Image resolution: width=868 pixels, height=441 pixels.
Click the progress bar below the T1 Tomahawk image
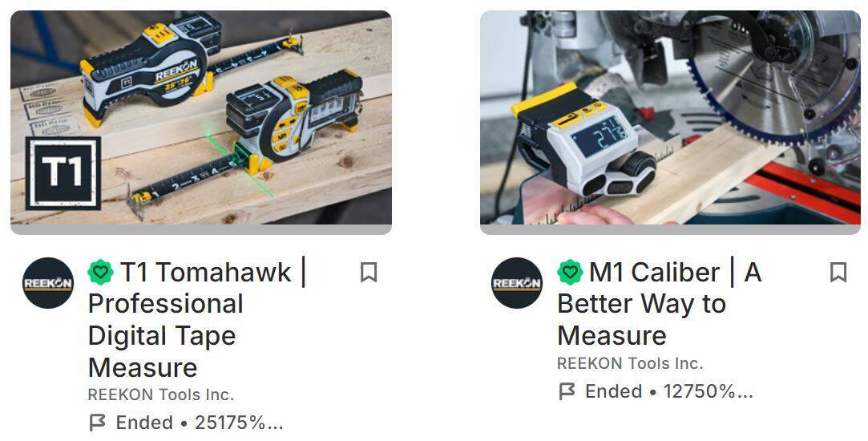pos(201,229)
